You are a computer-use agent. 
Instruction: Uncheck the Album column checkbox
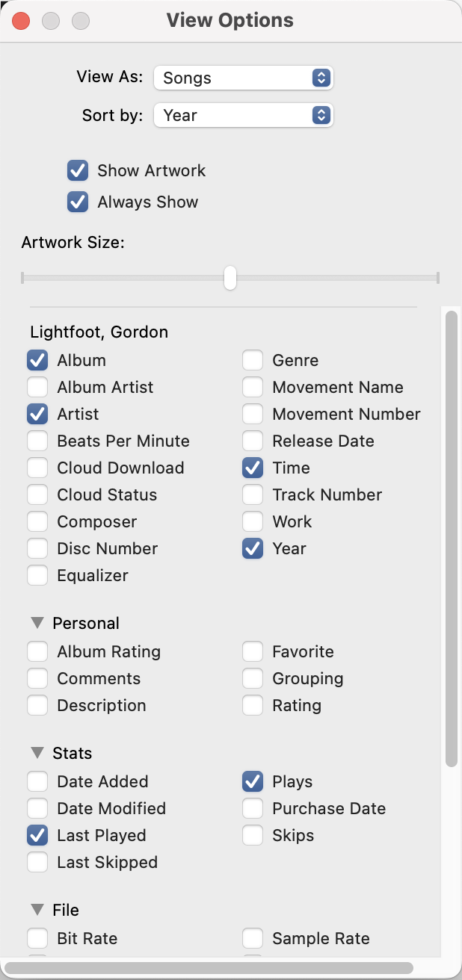[37, 360]
